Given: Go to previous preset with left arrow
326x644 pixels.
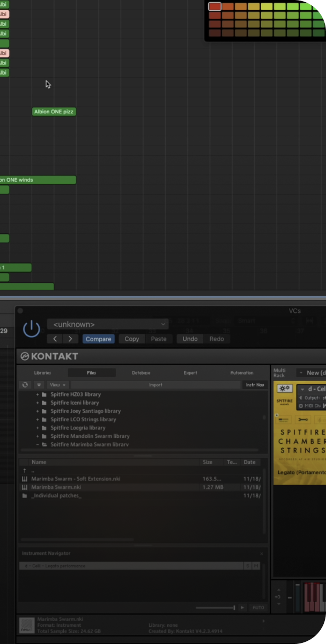Looking at the screenshot, I should coord(55,339).
